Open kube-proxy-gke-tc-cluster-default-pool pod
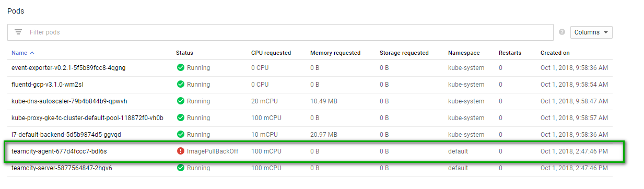 [x=87, y=118]
